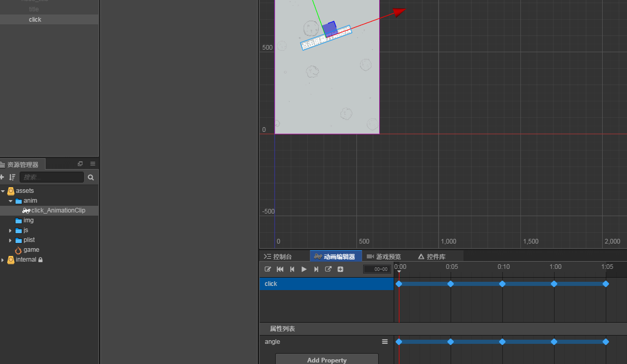This screenshot has width=627, height=364.
Task: Step forward one frame in animation
Action: (316, 269)
